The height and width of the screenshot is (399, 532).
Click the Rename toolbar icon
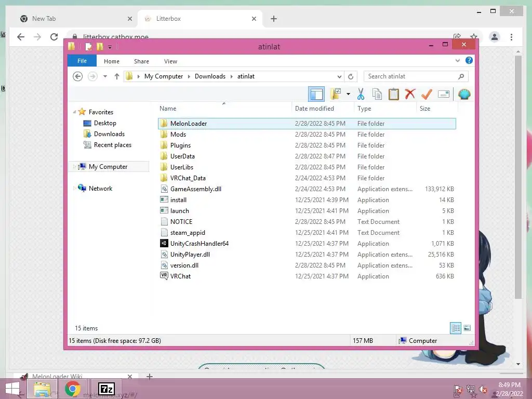coord(444,94)
